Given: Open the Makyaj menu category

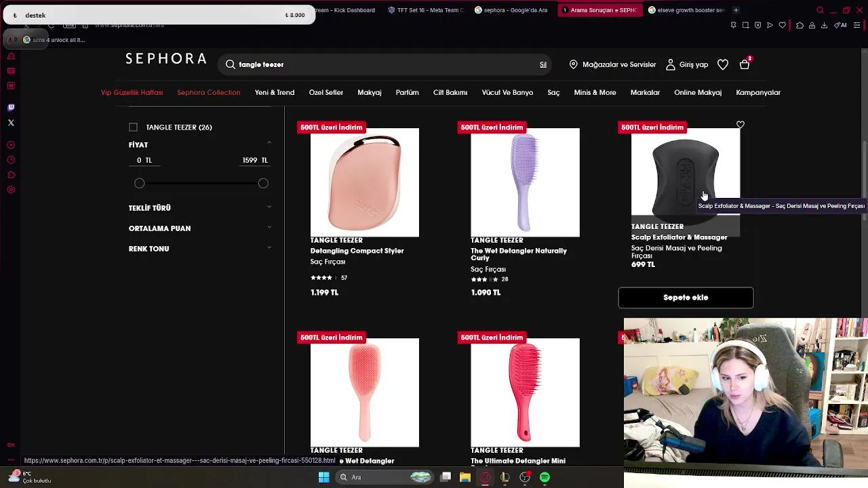Looking at the screenshot, I should coord(370,92).
